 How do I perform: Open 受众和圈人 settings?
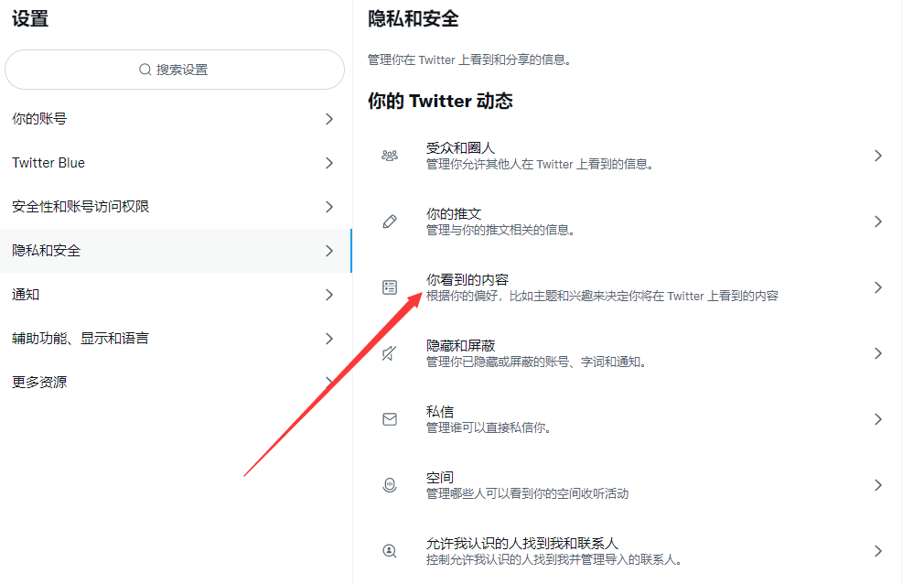(627, 156)
